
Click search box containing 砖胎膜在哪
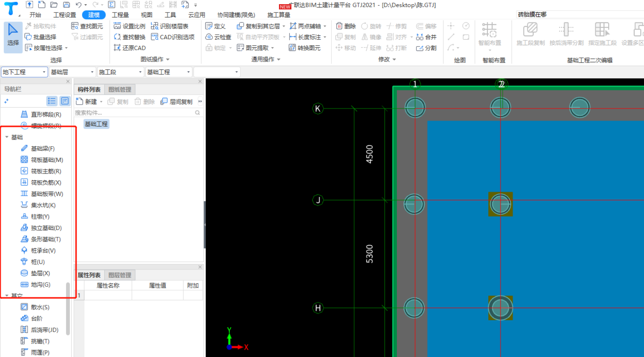coord(580,14)
